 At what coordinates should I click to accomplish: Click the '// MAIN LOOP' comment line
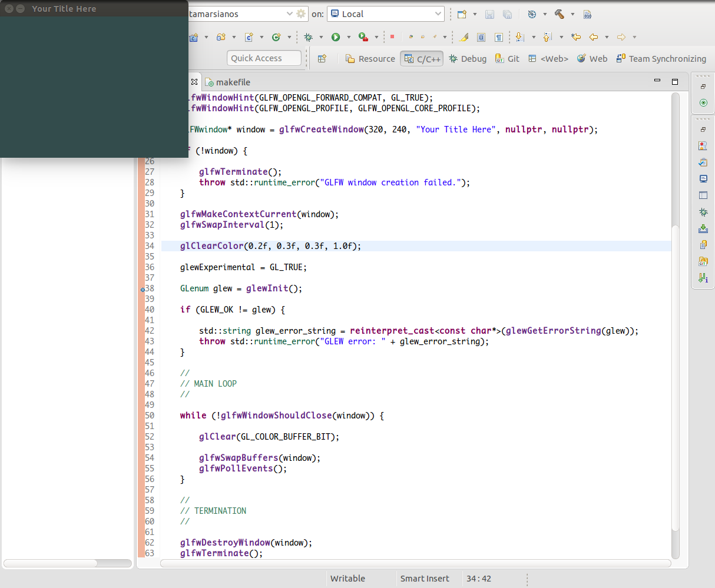[x=208, y=384]
